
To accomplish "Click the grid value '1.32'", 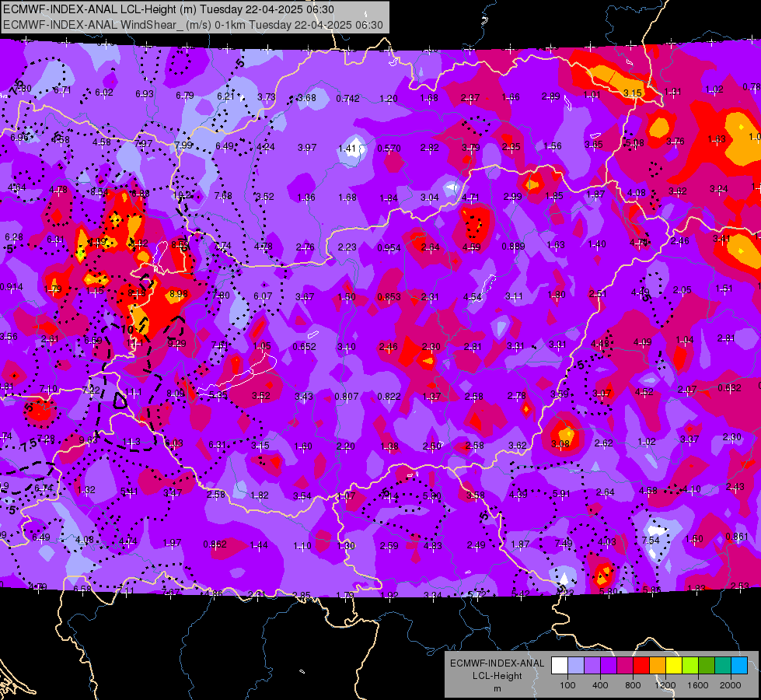I will point(86,490).
